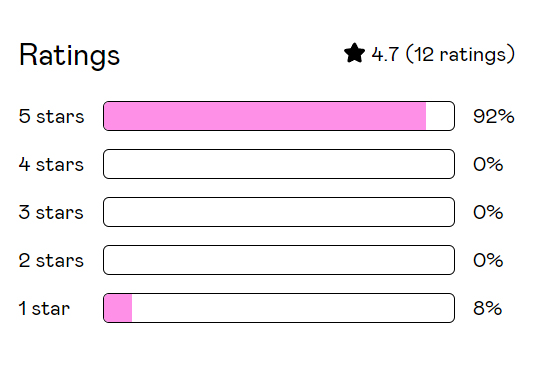Click the pink fill in 1 star bar

point(118,308)
